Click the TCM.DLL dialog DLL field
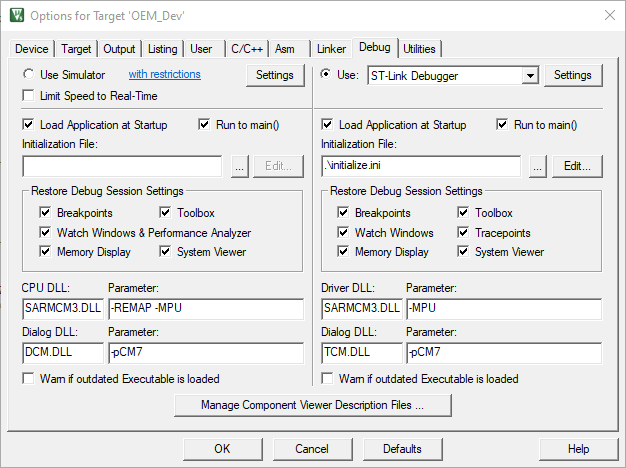Screen dimensions: 626x468 pyautogui.click(x=362, y=353)
